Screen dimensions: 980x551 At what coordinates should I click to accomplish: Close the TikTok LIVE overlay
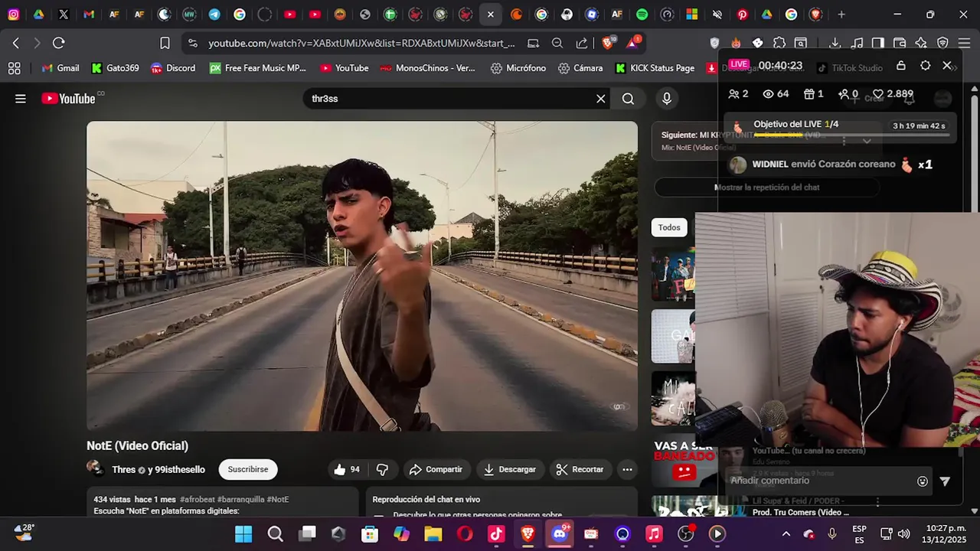tap(947, 66)
